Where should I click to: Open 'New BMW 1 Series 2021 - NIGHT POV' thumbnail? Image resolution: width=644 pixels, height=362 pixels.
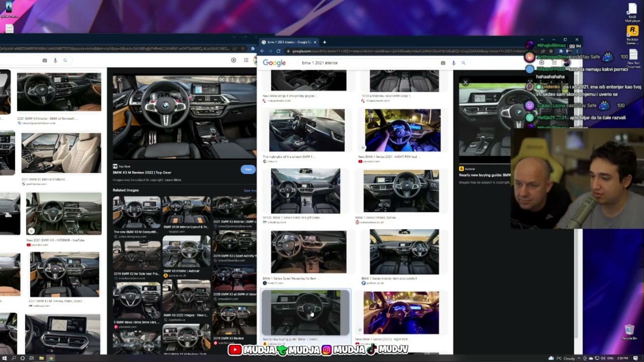point(403,130)
